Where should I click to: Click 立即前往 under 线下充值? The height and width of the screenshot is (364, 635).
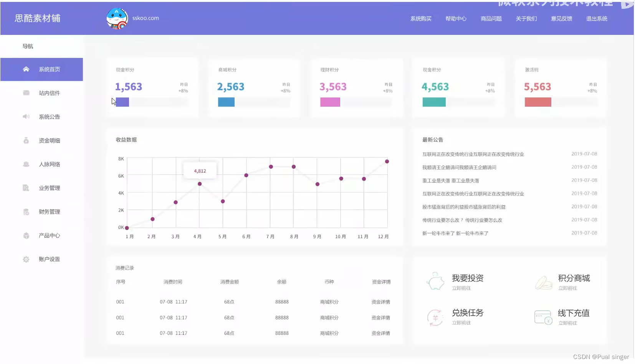(x=568, y=323)
